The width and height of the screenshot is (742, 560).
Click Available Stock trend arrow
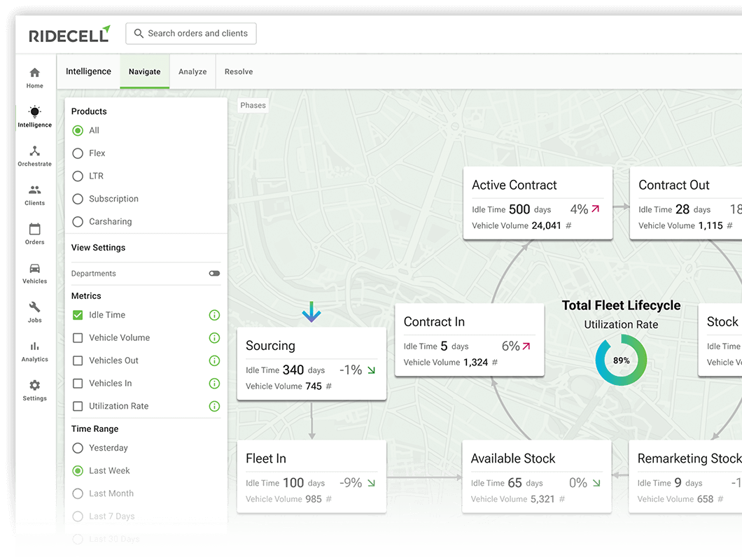pyautogui.click(x=596, y=483)
